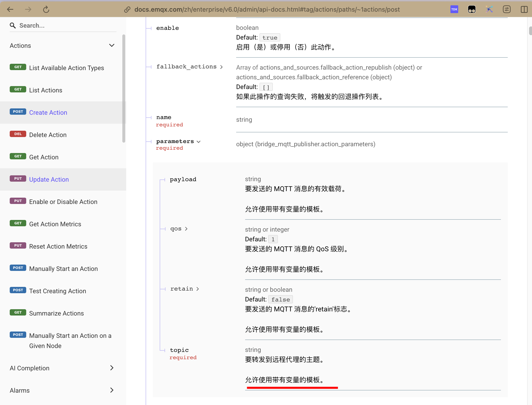Open Get Action Metrics endpoint
The height and width of the screenshot is (405, 532).
55,224
